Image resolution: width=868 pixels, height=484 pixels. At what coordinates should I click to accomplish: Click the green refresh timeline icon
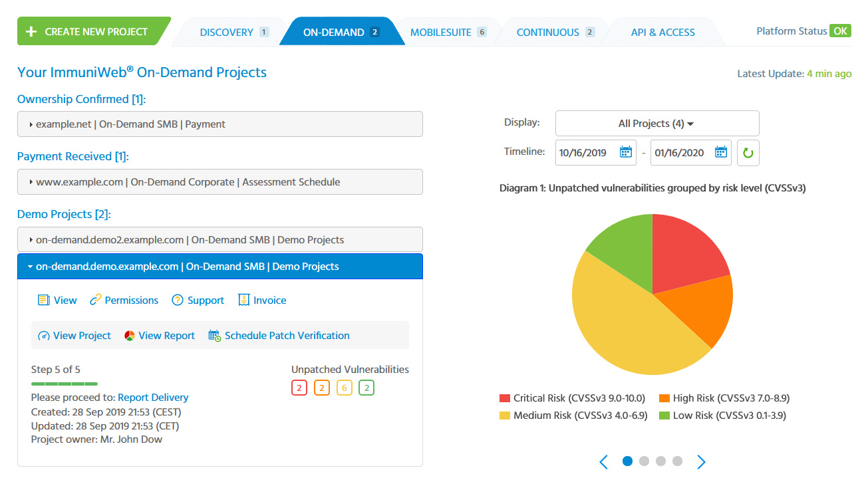pos(748,153)
